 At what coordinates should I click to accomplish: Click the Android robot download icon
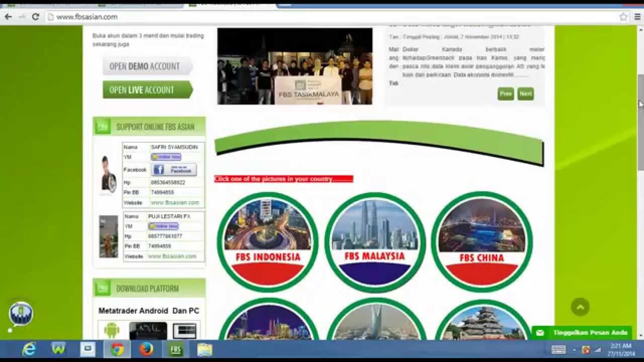[112, 330]
